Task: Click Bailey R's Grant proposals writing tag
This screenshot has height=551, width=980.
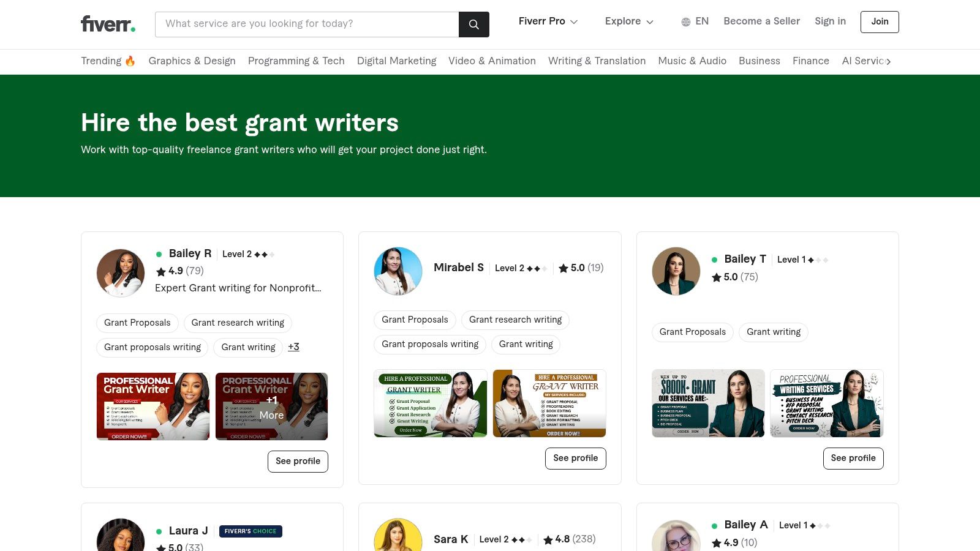Action: 153,347
